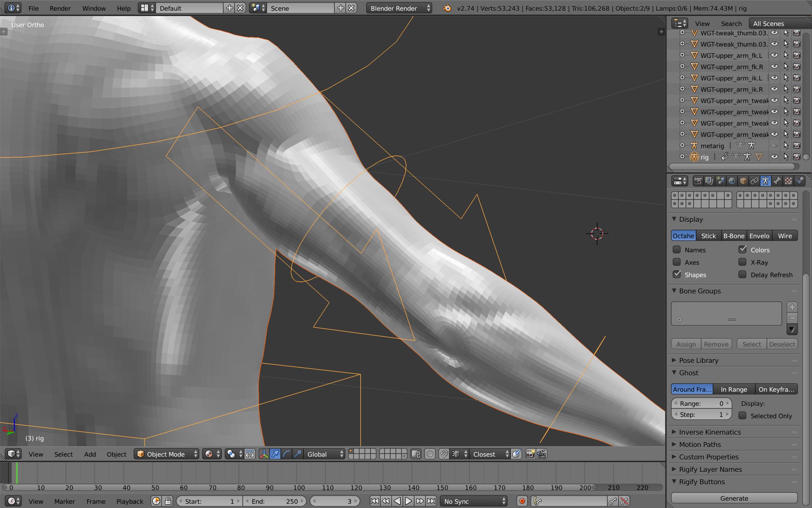Switch armature display to Stick
Viewport: 812px width, 508px height.
tap(709, 236)
